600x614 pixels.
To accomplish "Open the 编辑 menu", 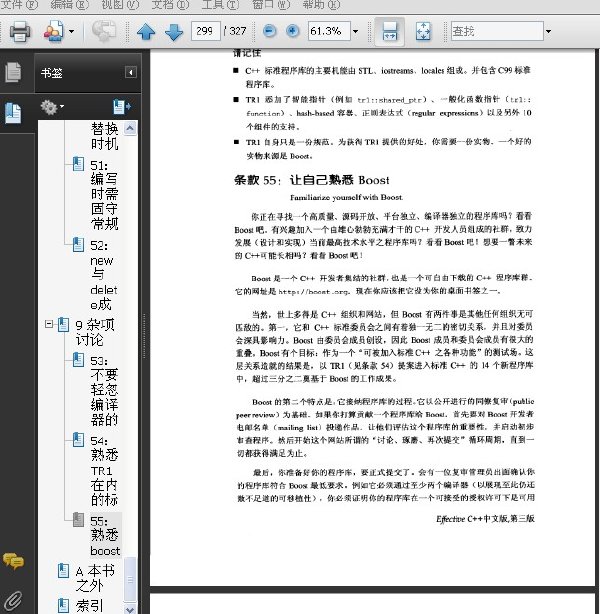I will 69,5.
